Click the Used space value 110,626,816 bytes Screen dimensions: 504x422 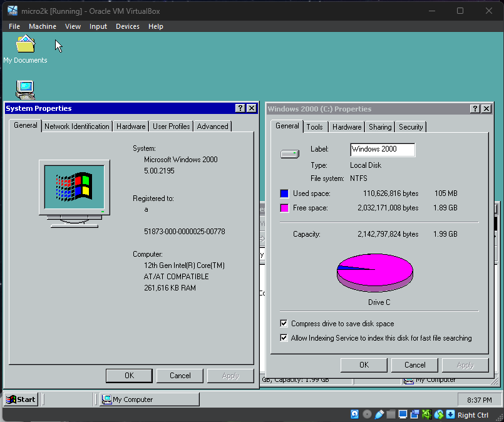tap(391, 193)
